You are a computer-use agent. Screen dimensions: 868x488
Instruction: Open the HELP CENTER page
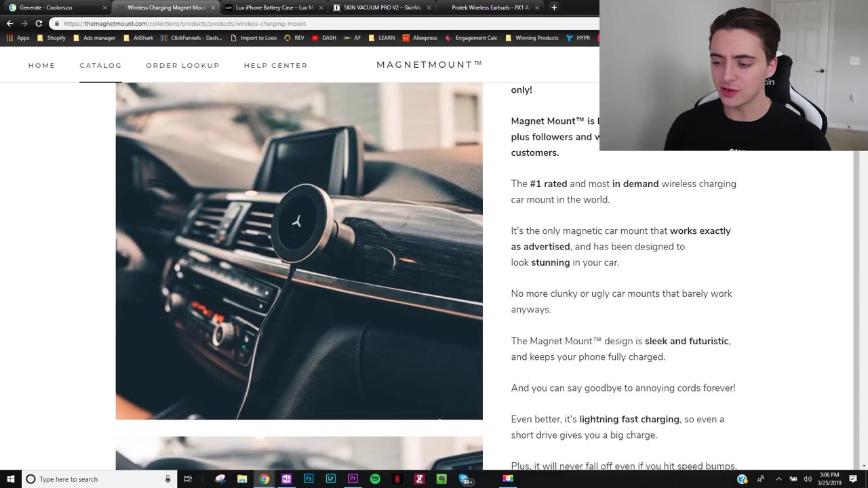275,65
